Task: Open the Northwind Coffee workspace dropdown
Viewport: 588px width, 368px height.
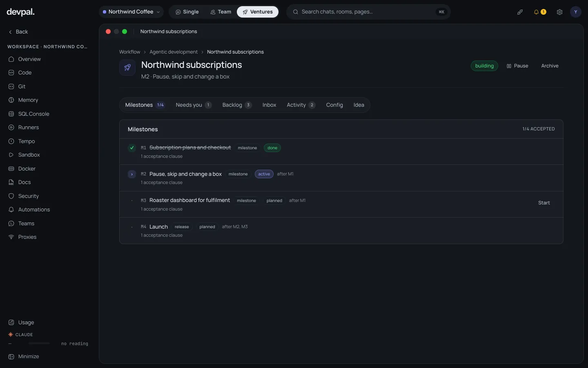Action: coord(131,12)
